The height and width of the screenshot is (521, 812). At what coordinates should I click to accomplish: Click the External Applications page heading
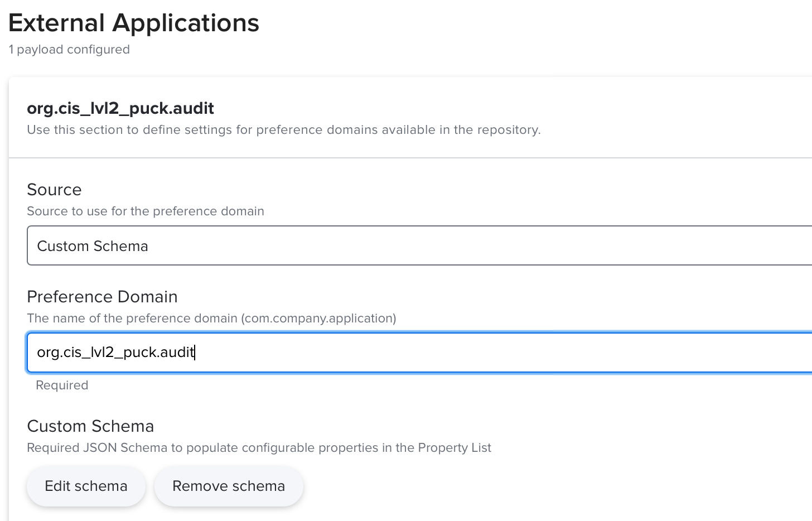(x=134, y=23)
